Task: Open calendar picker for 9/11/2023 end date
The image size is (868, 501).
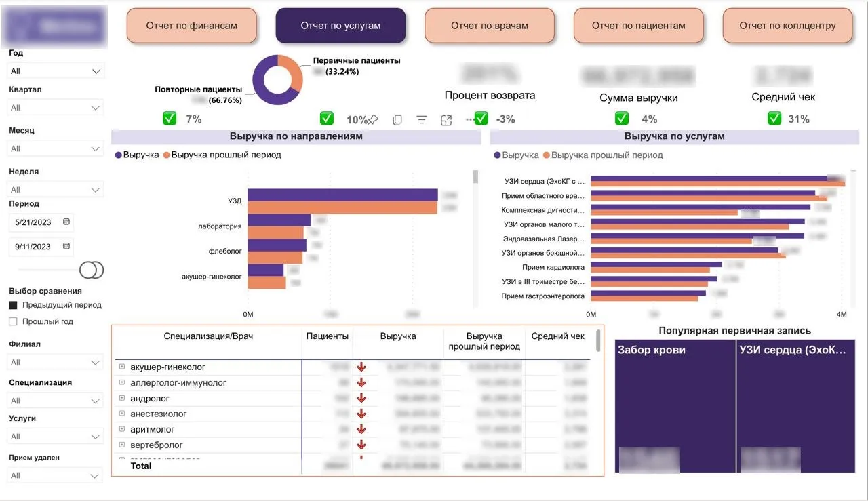Action: tap(66, 246)
